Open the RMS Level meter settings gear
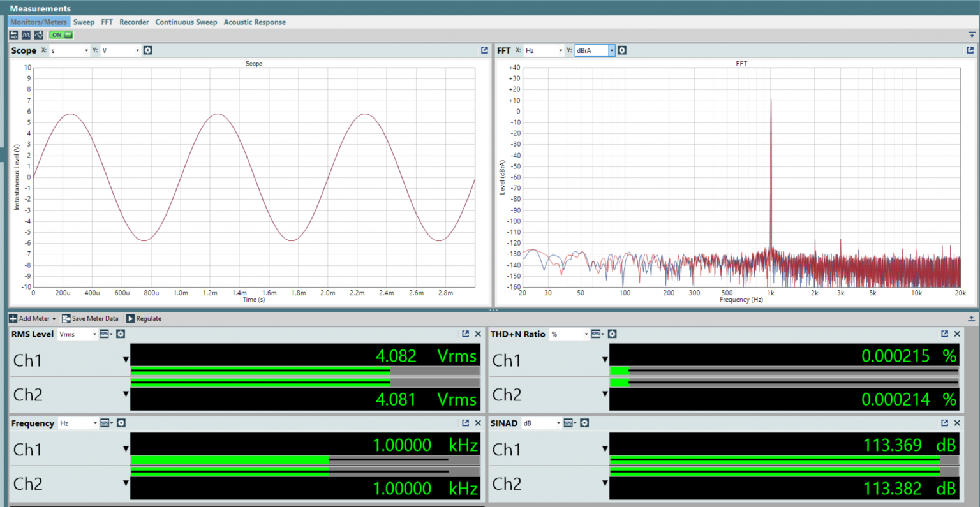980x507 pixels. (x=121, y=334)
